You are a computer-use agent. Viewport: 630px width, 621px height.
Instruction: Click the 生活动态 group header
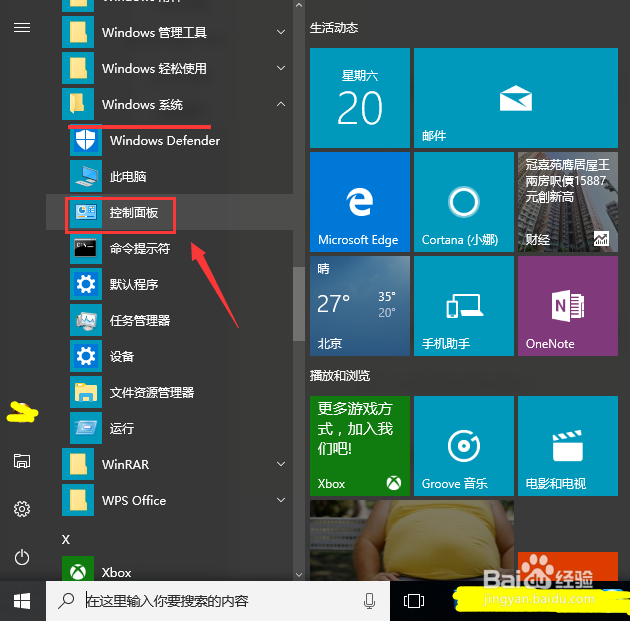pyautogui.click(x=334, y=28)
